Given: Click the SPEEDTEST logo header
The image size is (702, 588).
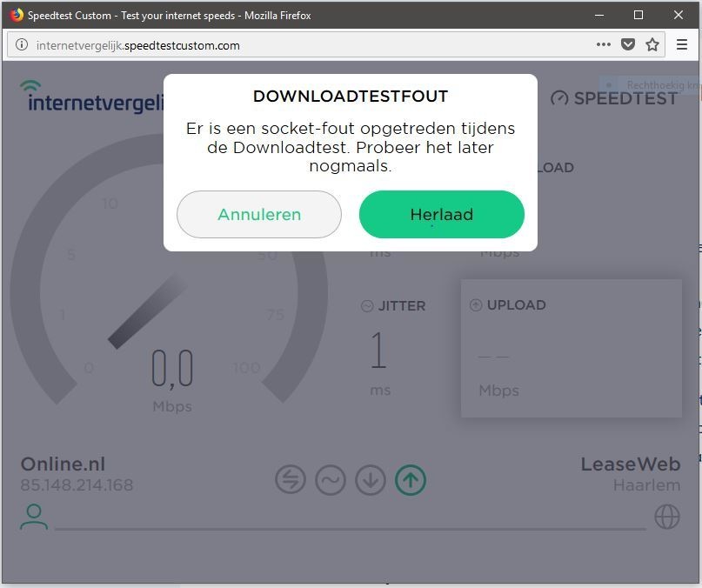Looking at the screenshot, I should (614, 98).
